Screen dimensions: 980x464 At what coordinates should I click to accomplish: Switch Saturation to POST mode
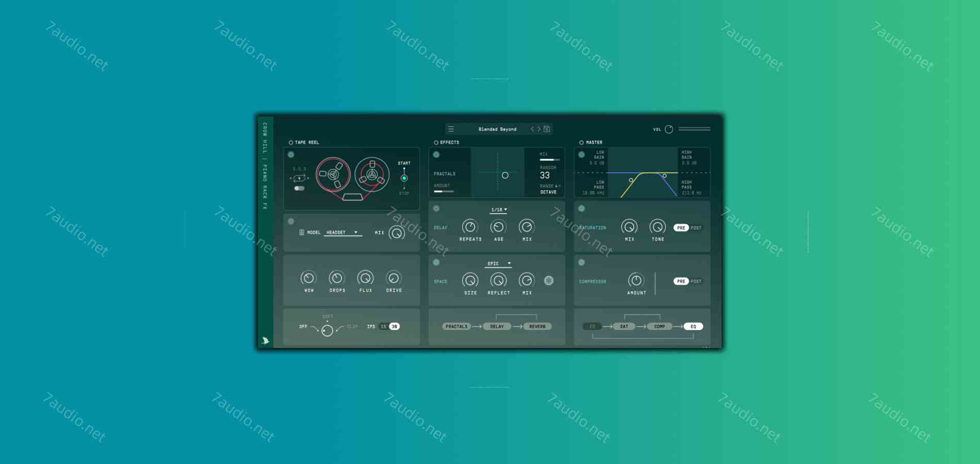tap(695, 227)
